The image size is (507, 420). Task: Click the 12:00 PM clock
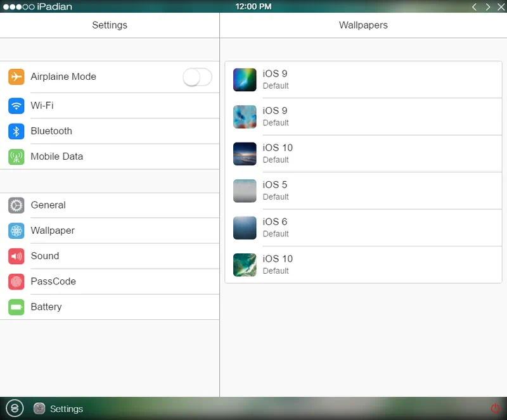point(253,7)
